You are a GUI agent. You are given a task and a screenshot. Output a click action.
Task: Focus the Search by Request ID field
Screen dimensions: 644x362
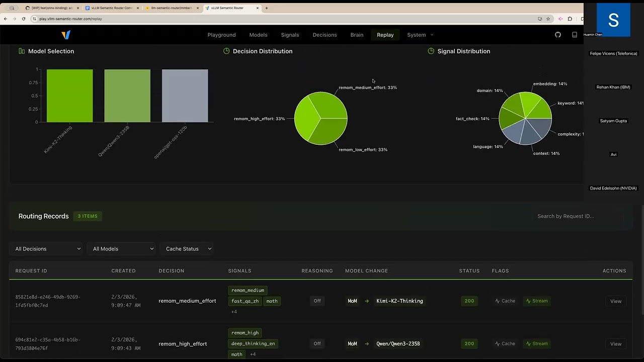(x=578, y=216)
